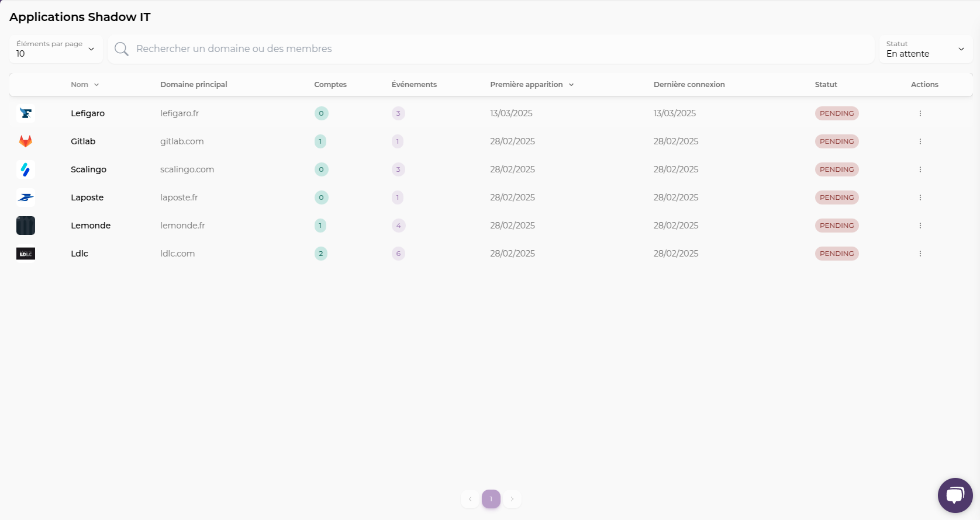The image size is (980, 520).
Task: Click the Laposte app logo icon
Action: click(x=26, y=197)
